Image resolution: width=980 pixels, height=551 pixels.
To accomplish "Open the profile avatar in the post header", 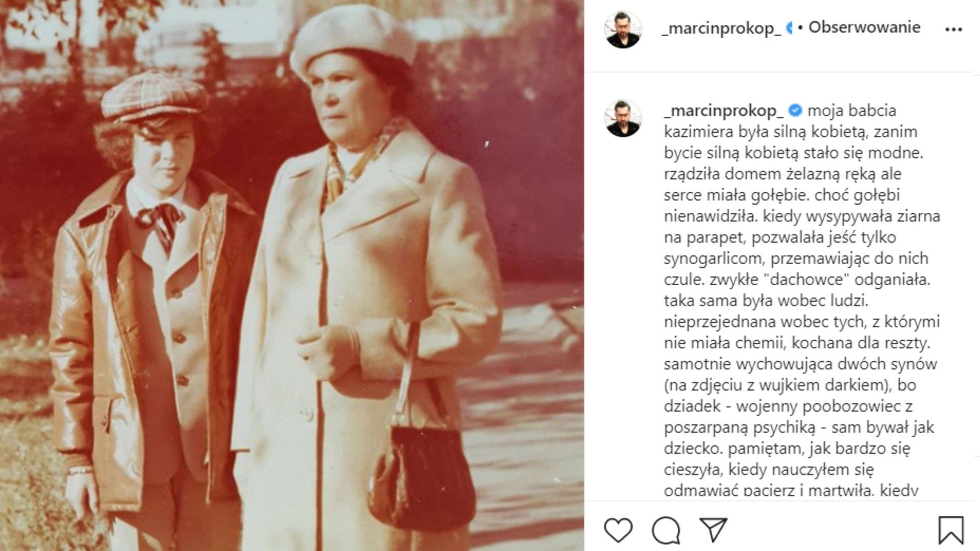I will pyautogui.click(x=623, y=29).
